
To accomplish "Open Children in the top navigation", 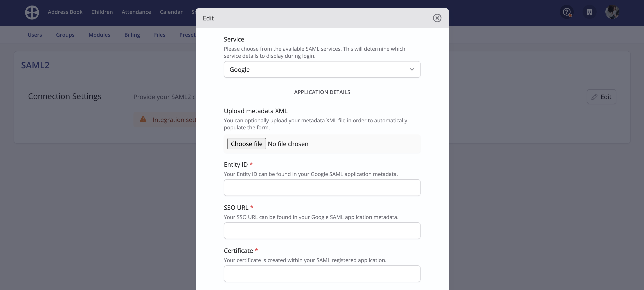I will [102, 12].
